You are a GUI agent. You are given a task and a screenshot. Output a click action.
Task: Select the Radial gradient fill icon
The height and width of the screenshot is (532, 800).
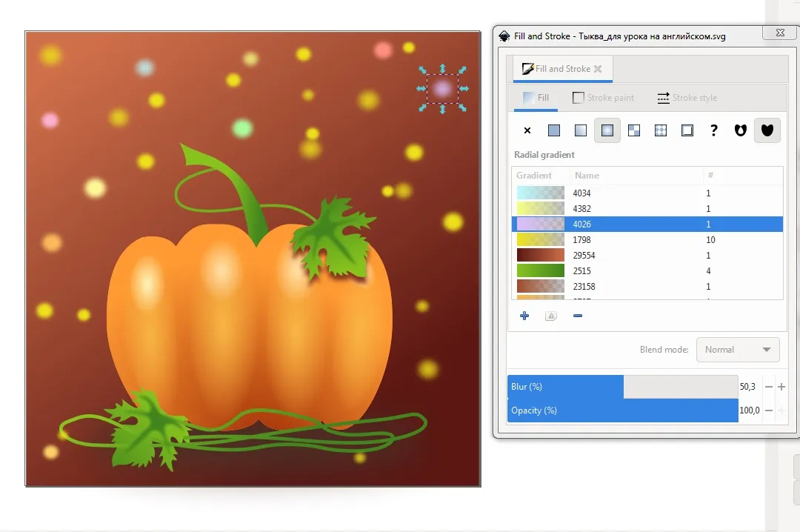pyautogui.click(x=607, y=130)
